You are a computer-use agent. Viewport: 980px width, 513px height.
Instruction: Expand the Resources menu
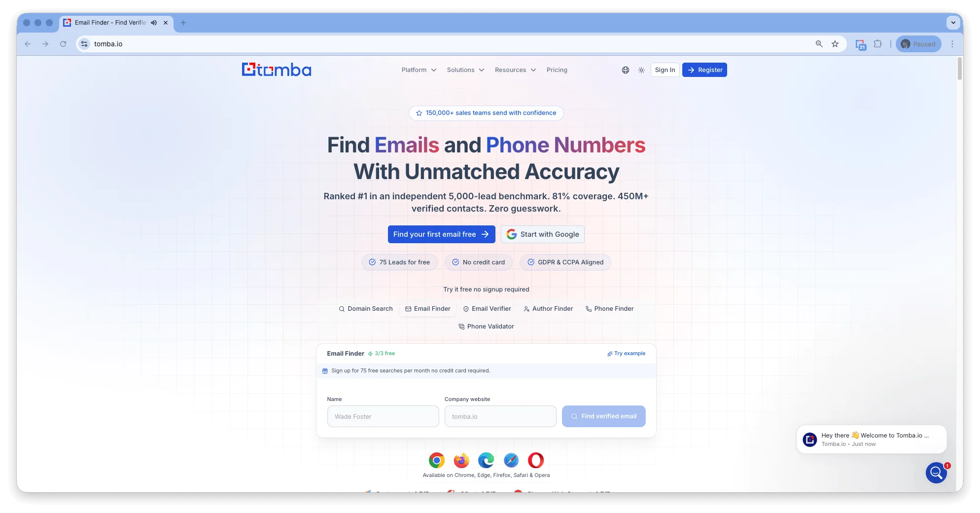point(515,70)
